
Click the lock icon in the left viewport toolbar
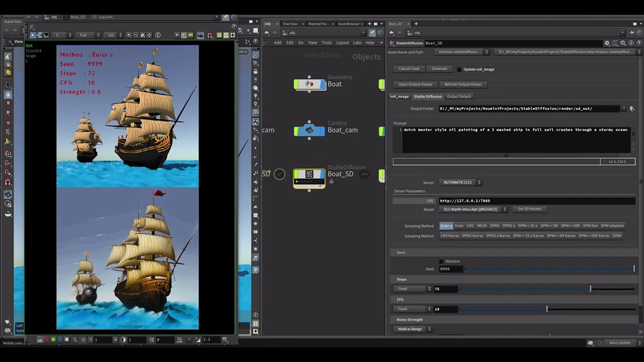pos(7,95)
